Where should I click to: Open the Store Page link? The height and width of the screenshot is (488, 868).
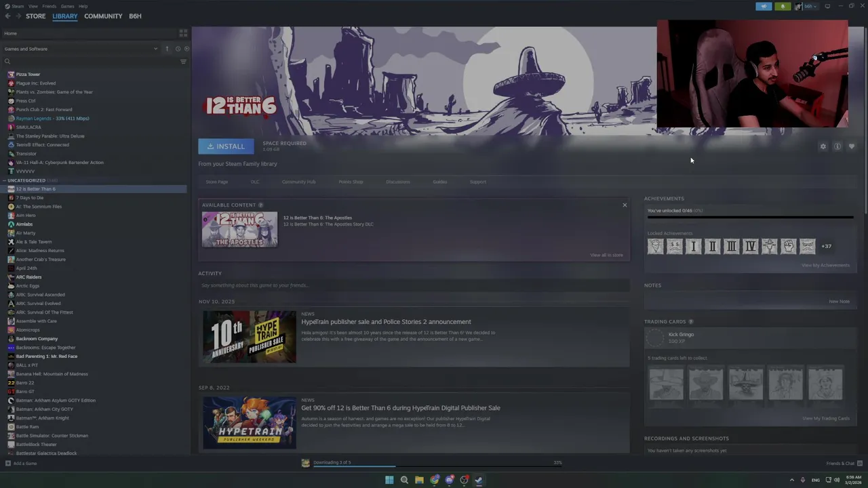(217, 182)
